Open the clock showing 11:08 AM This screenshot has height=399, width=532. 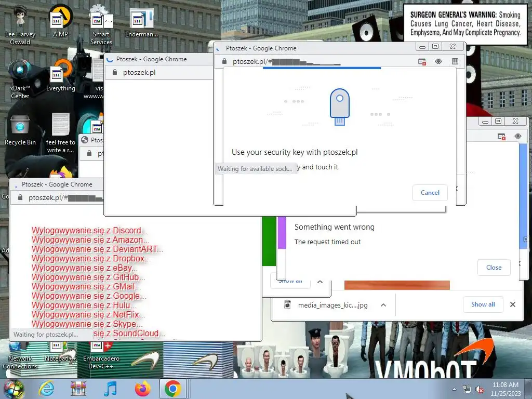pyautogui.click(x=506, y=389)
